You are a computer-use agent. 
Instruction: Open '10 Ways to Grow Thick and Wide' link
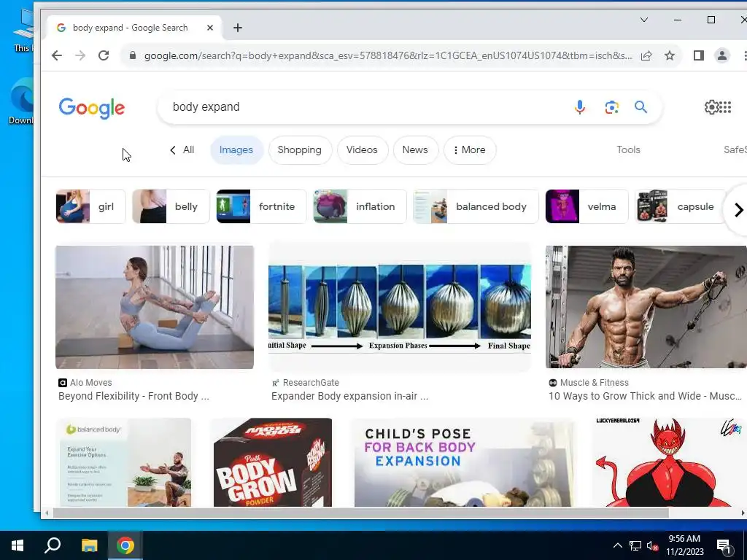tap(645, 396)
